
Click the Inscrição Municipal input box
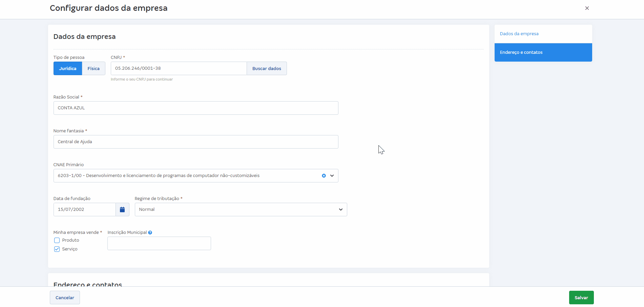[x=159, y=243]
